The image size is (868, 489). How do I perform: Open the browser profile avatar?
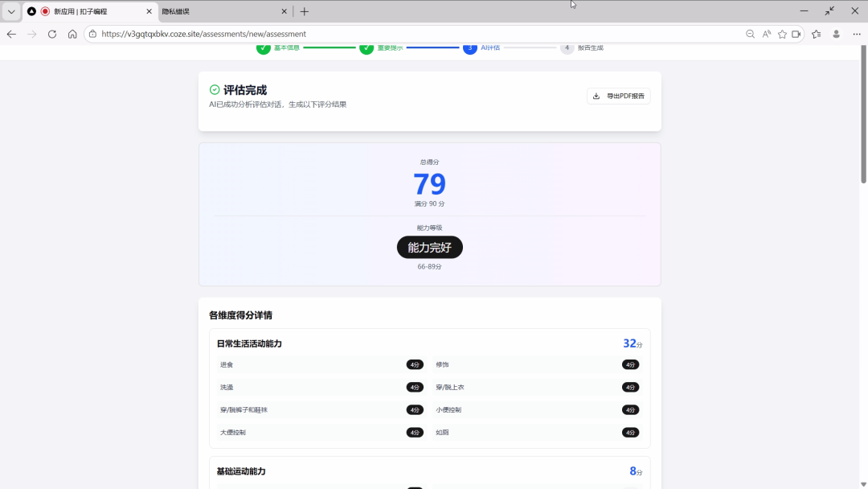(837, 34)
